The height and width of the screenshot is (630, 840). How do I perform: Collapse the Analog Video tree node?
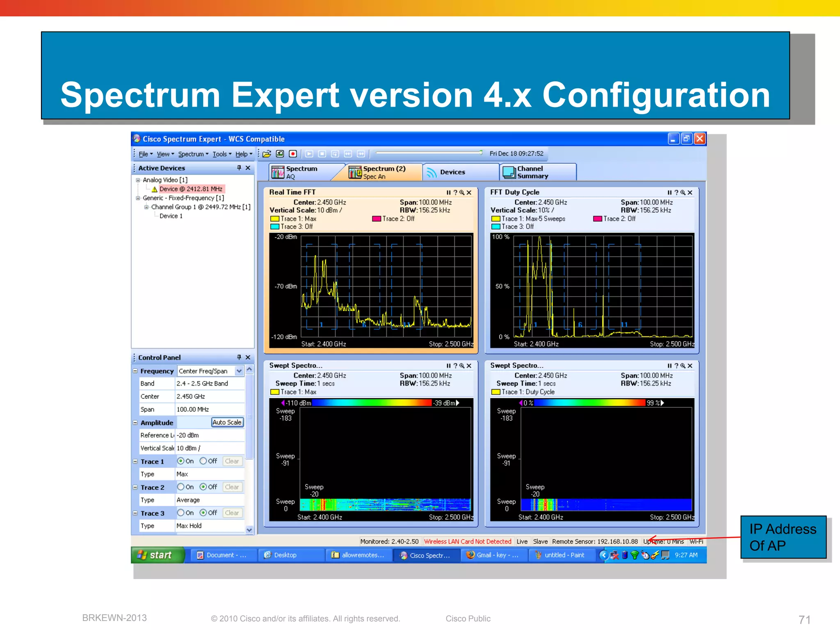138,180
